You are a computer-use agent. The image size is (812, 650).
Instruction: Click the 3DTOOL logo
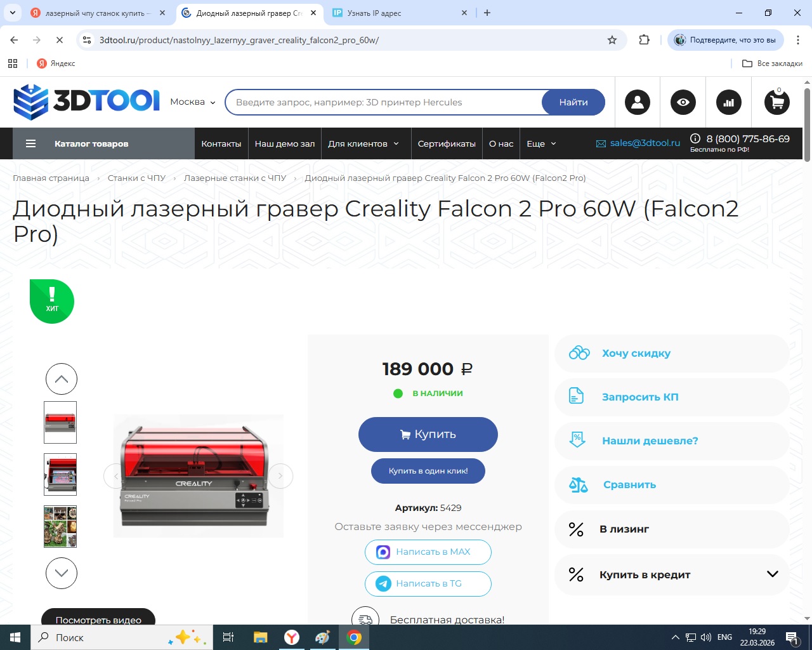(x=86, y=102)
